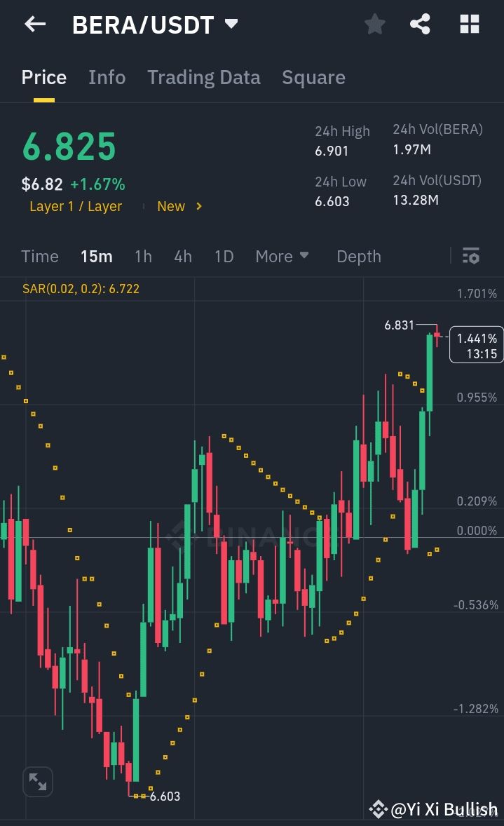Switch to the Info tab
This screenshot has height=826, width=504.
pos(107,77)
